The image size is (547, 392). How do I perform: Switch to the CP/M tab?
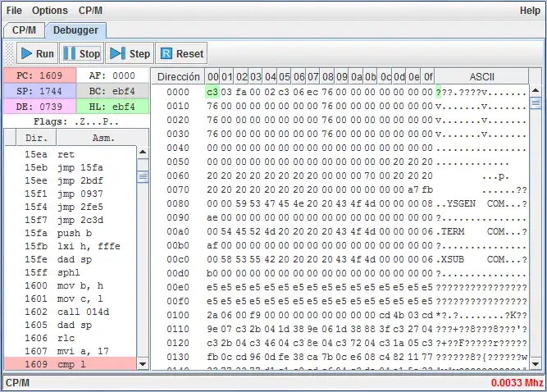(24, 30)
